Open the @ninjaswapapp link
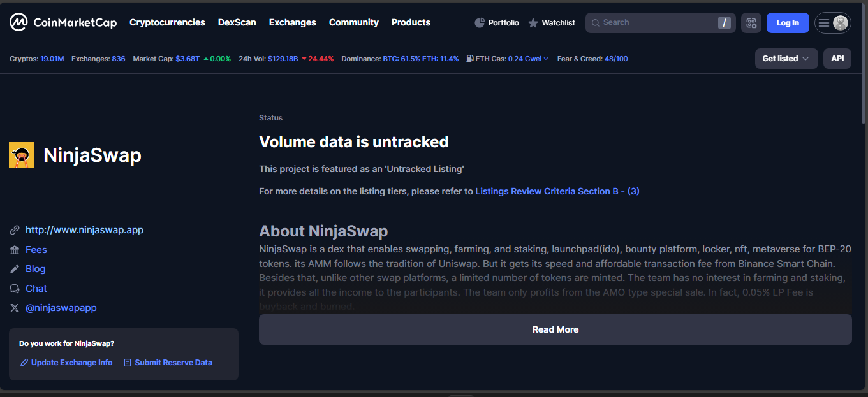This screenshot has height=397, width=868. pos(61,308)
